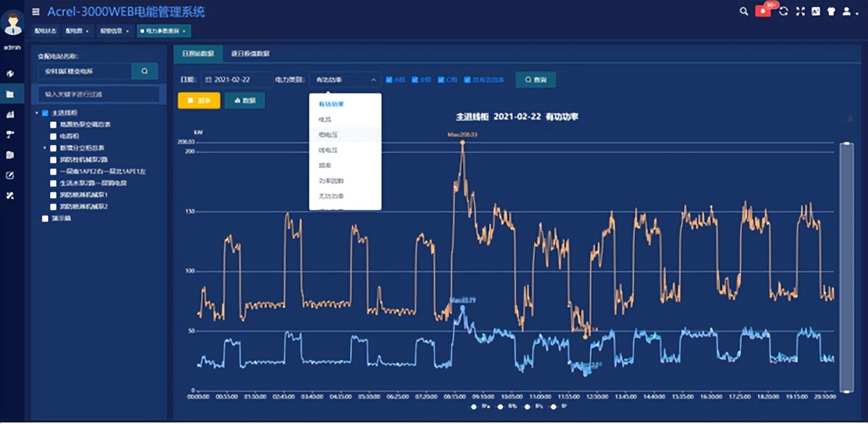868x424 pixels.
Task: Click the hamburger menu icon beside the title
Action: (35, 12)
